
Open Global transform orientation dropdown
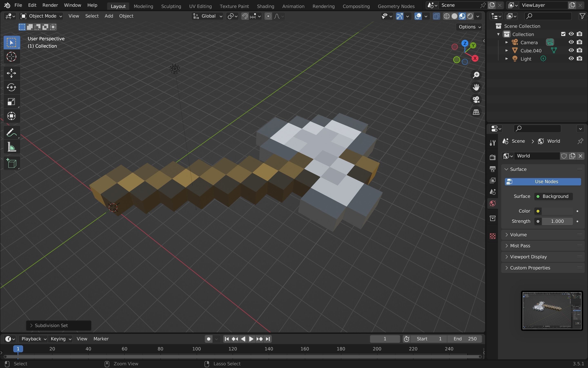pyautogui.click(x=207, y=16)
